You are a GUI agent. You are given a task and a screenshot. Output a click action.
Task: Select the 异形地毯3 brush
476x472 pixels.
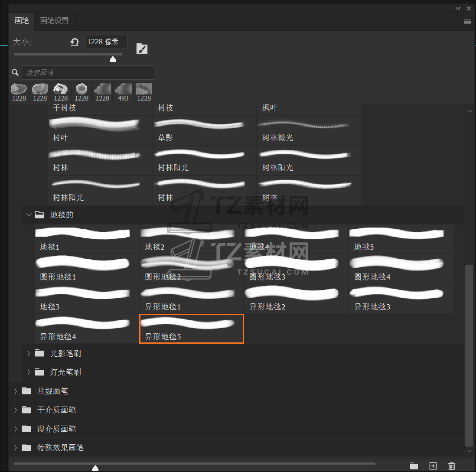(x=401, y=299)
